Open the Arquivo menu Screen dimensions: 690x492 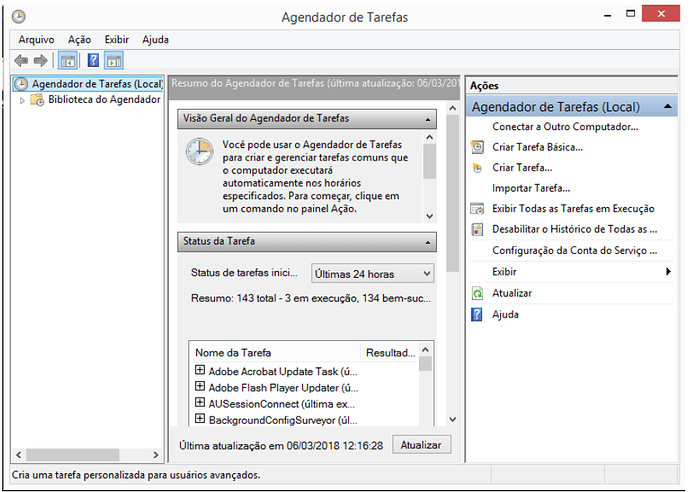point(36,40)
